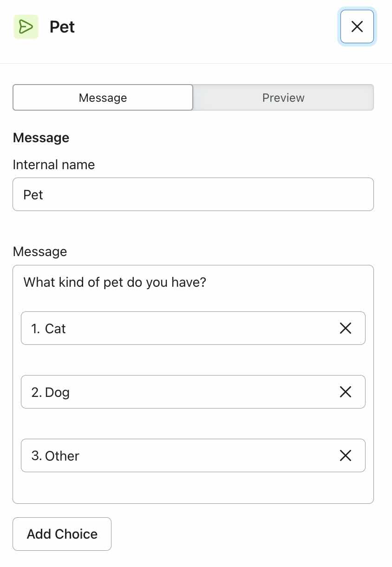Edit the Cat choice text

pos(186,329)
